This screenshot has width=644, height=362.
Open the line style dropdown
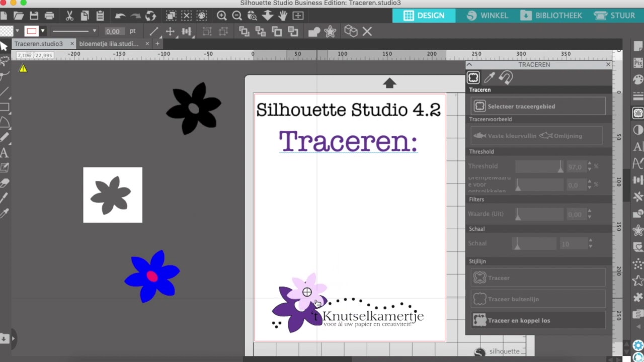pyautogui.click(x=74, y=31)
